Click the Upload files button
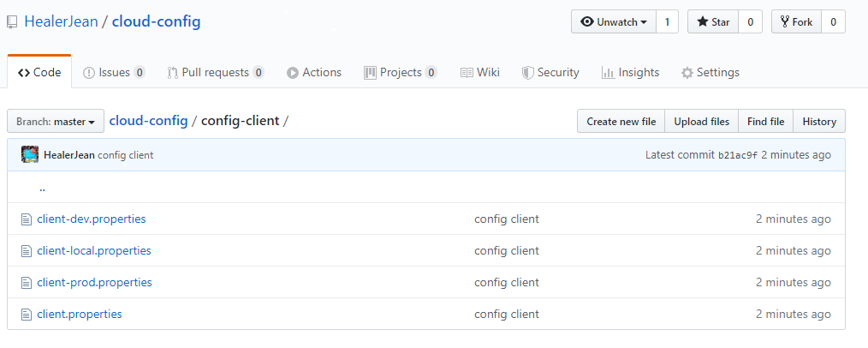The height and width of the screenshot is (348, 868). pyautogui.click(x=701, y=122)
